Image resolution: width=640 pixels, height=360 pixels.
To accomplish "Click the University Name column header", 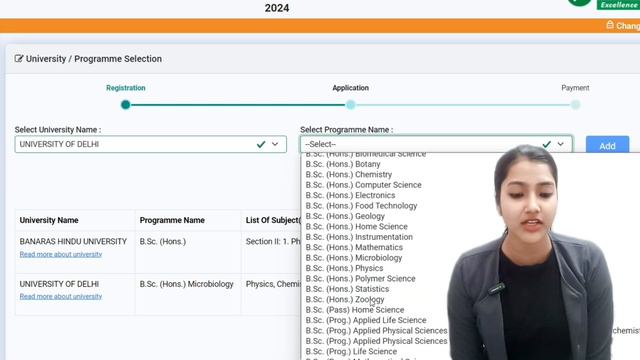I will (x=49, y=220).
